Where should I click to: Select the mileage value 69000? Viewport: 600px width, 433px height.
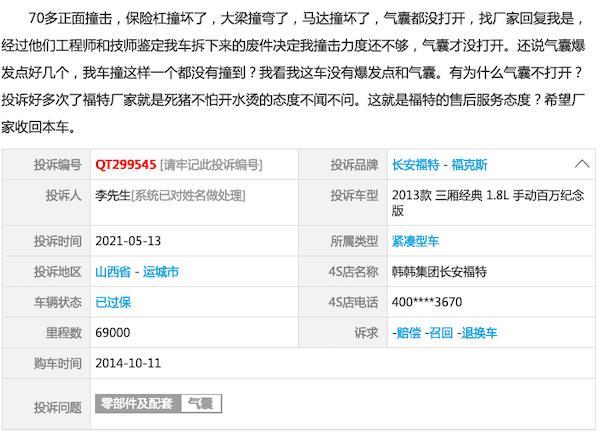point(112,332)
